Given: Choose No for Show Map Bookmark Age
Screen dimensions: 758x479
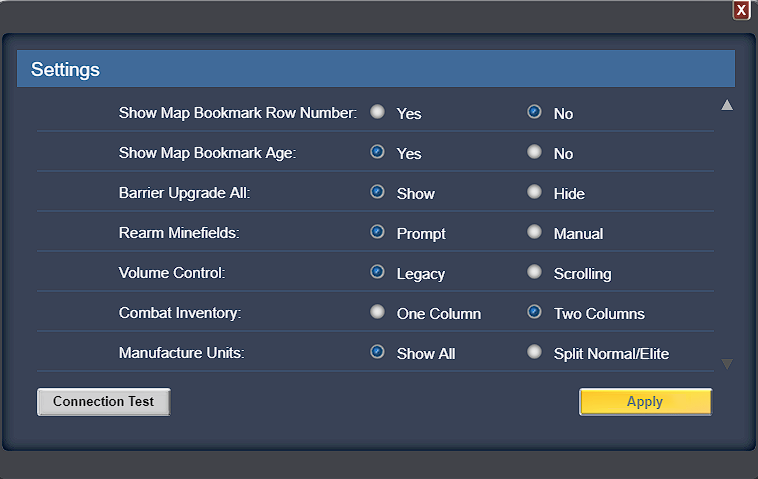Looking at the screenshot, I should click(x=534, y=152).
